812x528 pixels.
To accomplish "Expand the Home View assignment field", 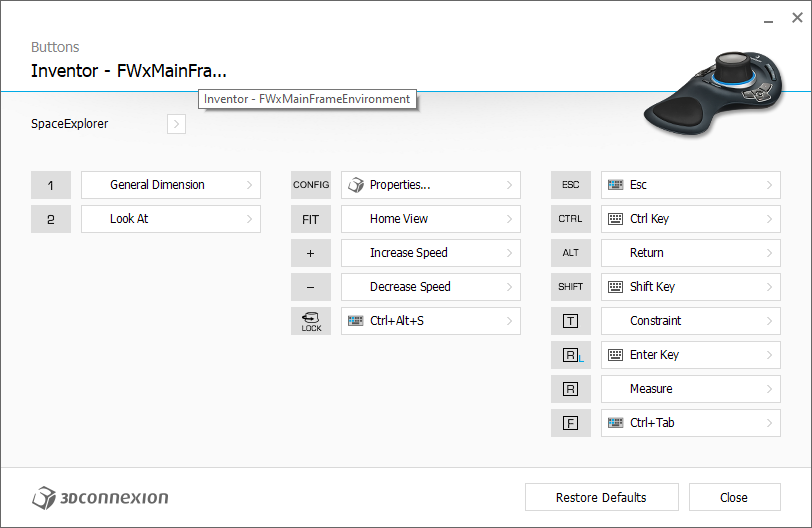I will (431, 219).
